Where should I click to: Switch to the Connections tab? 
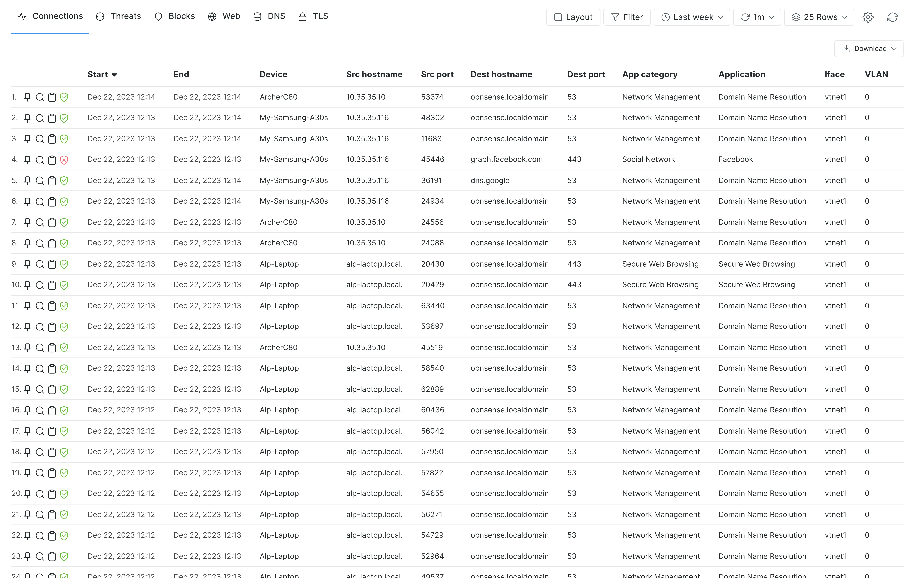50,16
